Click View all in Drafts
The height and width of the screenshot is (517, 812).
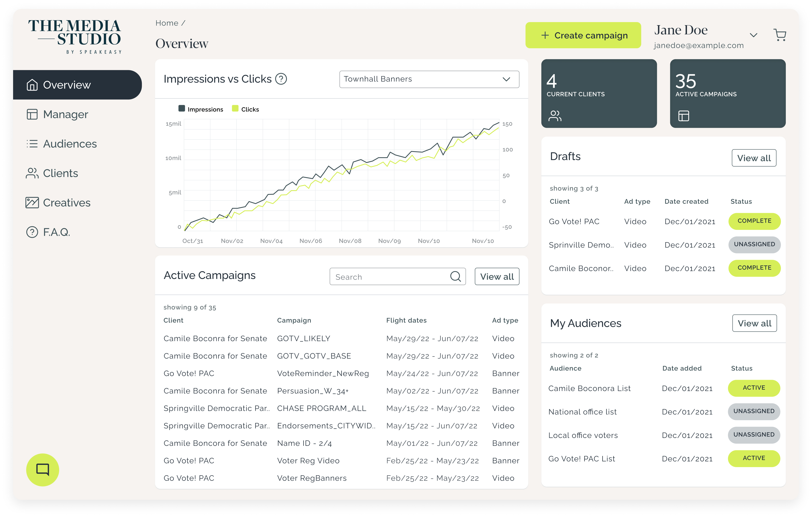[754, 158]
